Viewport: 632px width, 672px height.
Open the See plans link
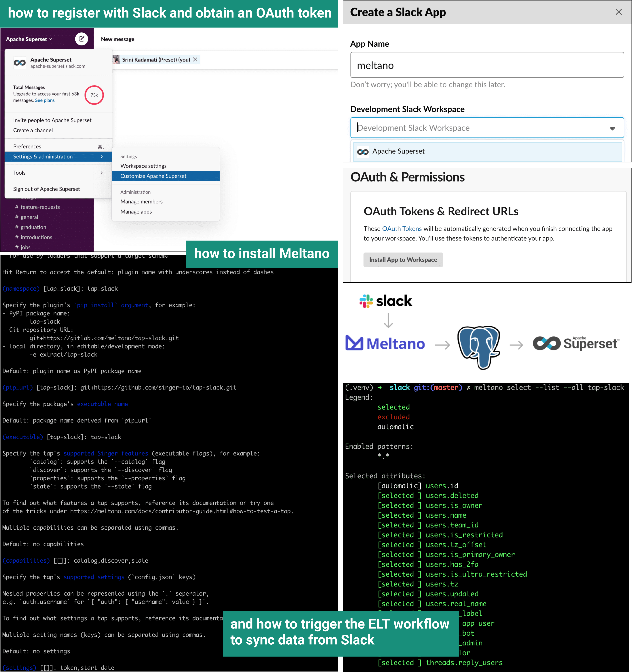(x=45, y=100)
